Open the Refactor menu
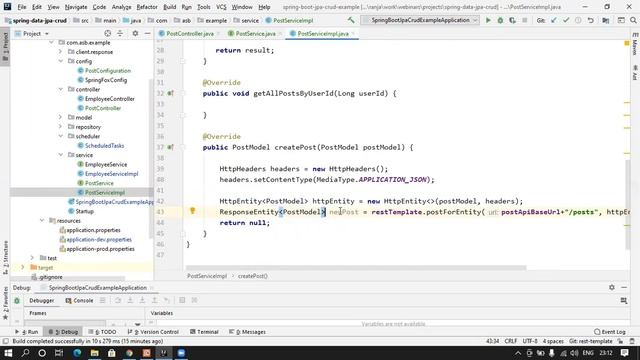This screenshot has width=640, height=360. tap(147, 7)
